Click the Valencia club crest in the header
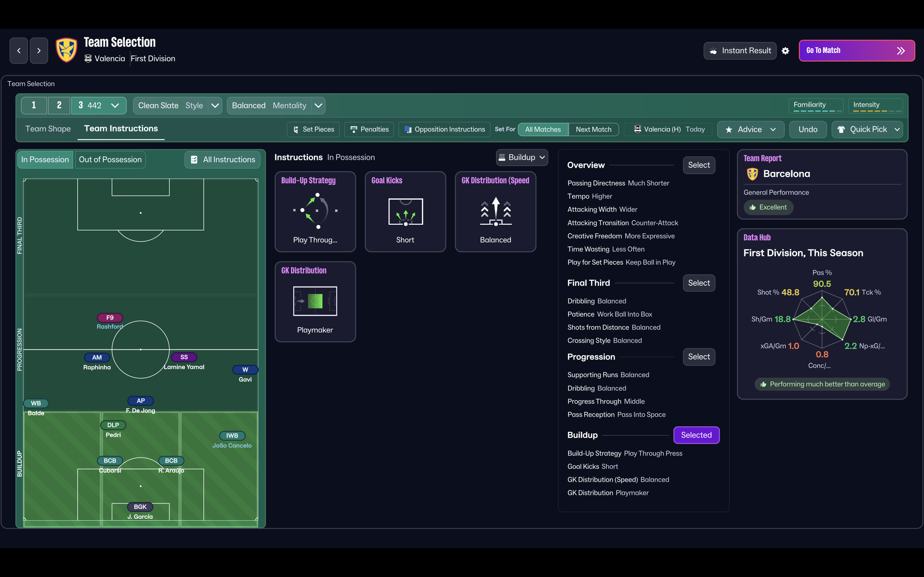The width and height of the screenshot is (924, 577). click(66, 50)
